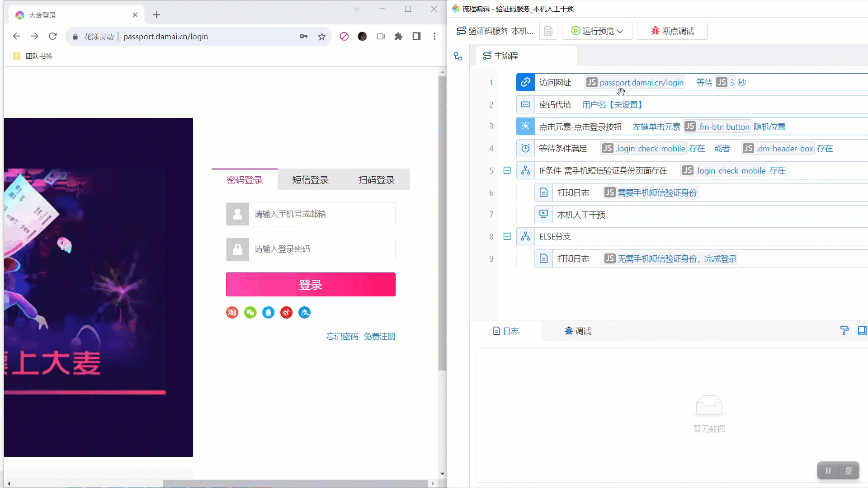Click the Taobao login icon
This screenshot has height=488, width=868.
pyautogui.click(x=232, y=313)
